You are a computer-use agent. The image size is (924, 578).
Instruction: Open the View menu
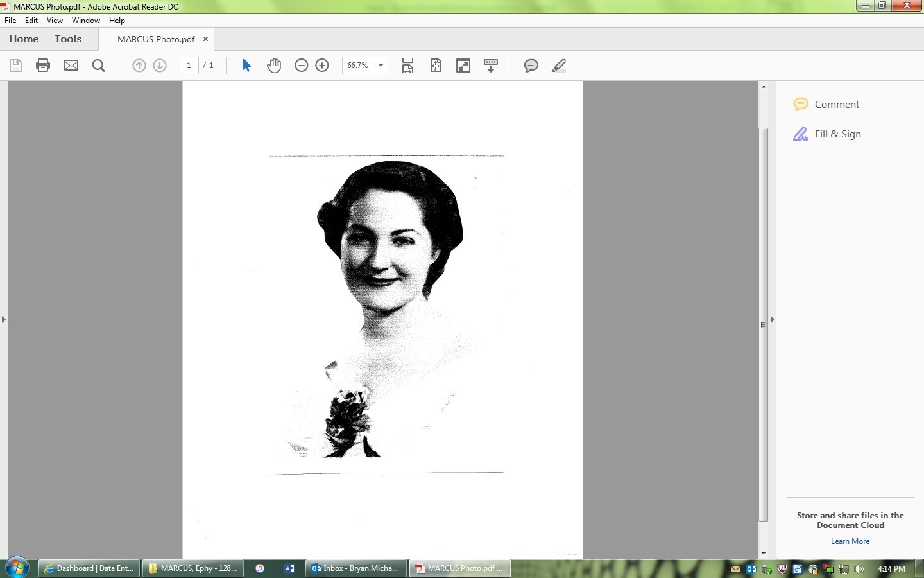pyautogui.click(x=55, y=21)
